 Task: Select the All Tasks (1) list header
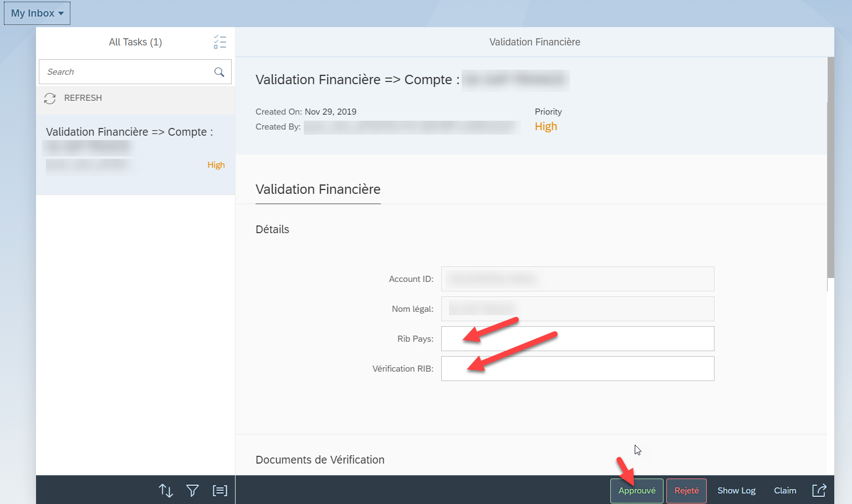[x=135, y=42]
